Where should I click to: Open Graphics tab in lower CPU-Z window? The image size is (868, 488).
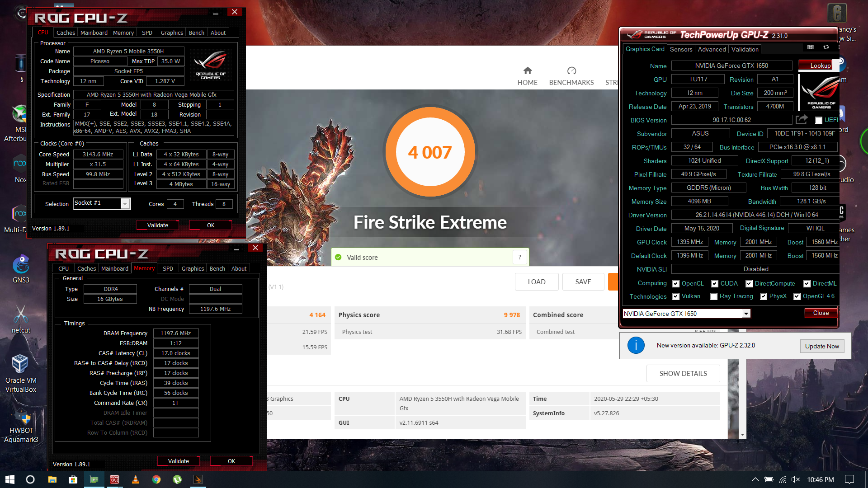click(x=193, y=268)
